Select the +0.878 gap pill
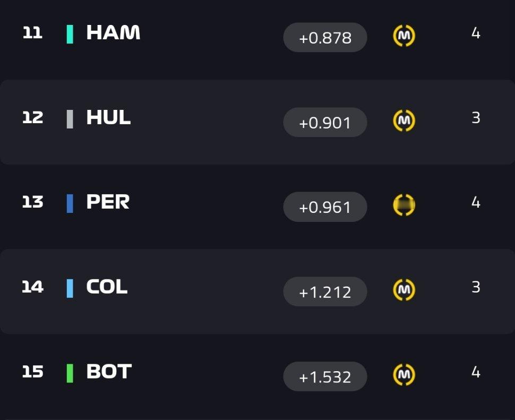This screenshot has width=515, height=420. pyautogui.click(x=325, y=38)
